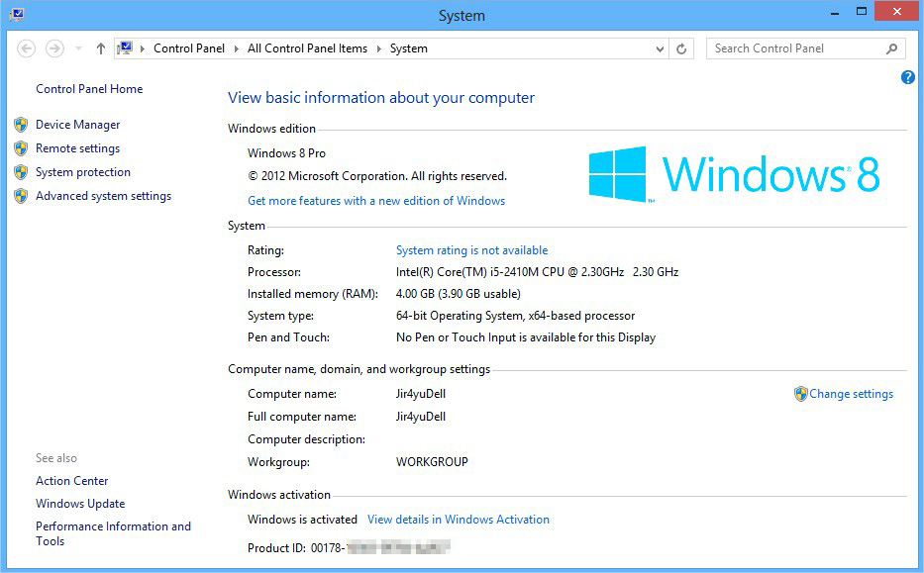Click the No Pen or Touch Input text
This screenshot has width=924, height=573.
tap(526, 337)
